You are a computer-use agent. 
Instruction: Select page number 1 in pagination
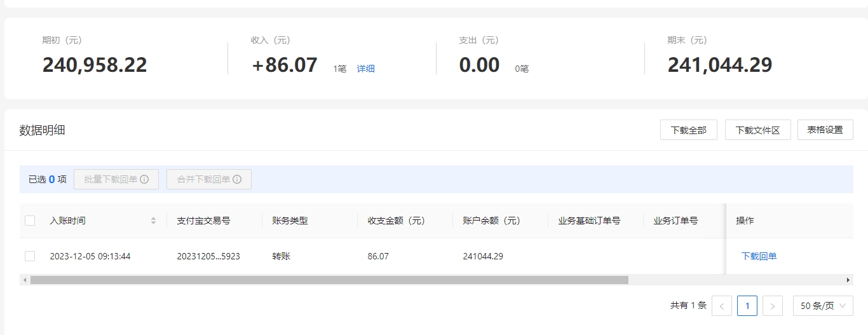pos(747,306)
